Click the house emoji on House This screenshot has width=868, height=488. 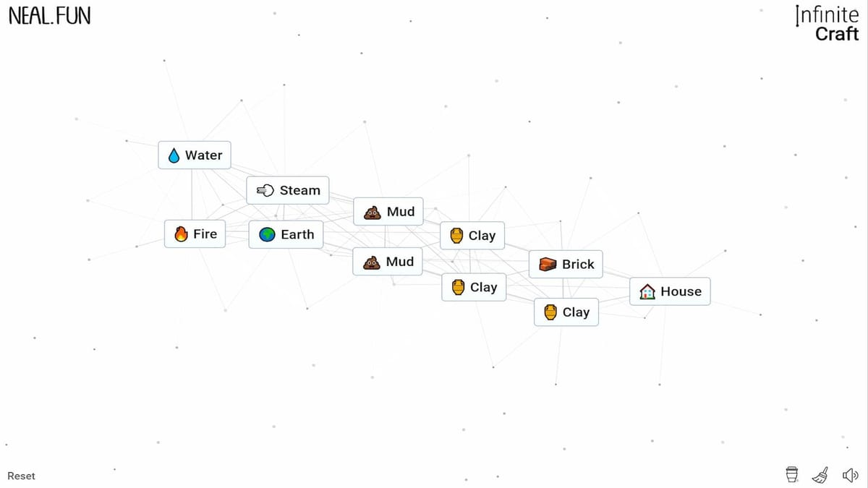coord(648,292)
